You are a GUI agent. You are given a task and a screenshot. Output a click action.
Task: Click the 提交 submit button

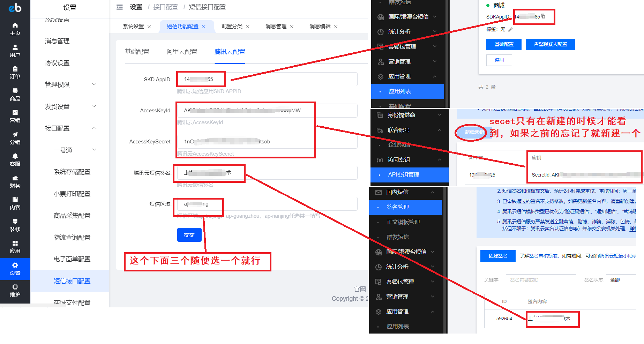(x=189, y=235)
